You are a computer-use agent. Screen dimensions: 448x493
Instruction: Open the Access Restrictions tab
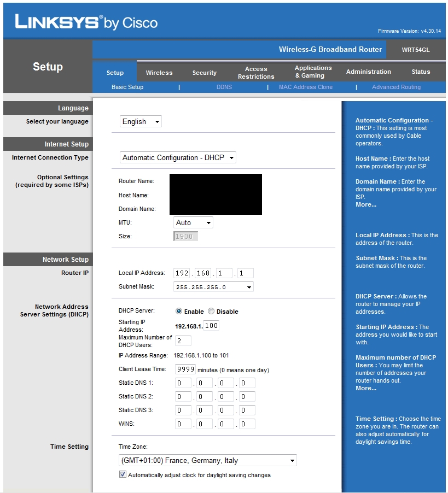[256, 73]
